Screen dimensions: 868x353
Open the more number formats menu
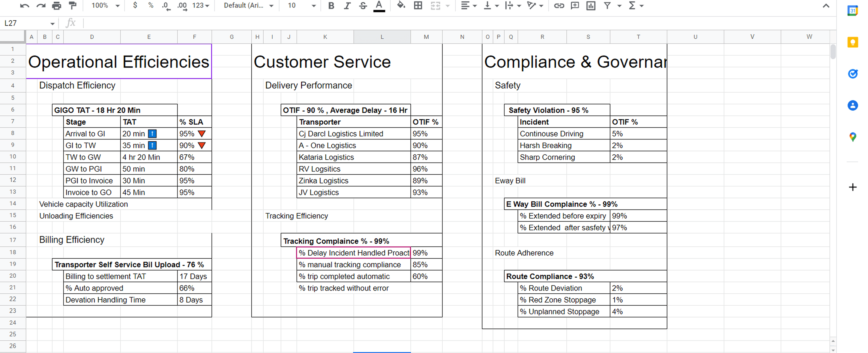click(201, 5)
